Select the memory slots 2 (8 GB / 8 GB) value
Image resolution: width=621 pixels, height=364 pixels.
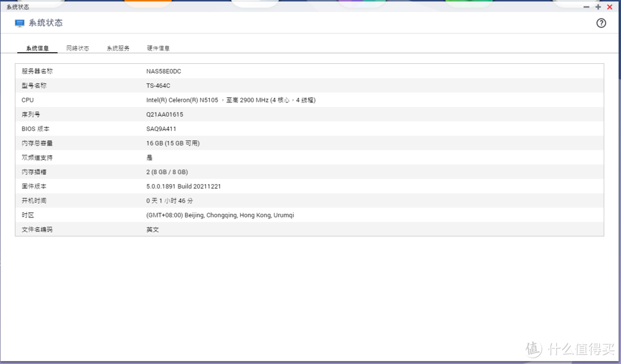[167, 172]
